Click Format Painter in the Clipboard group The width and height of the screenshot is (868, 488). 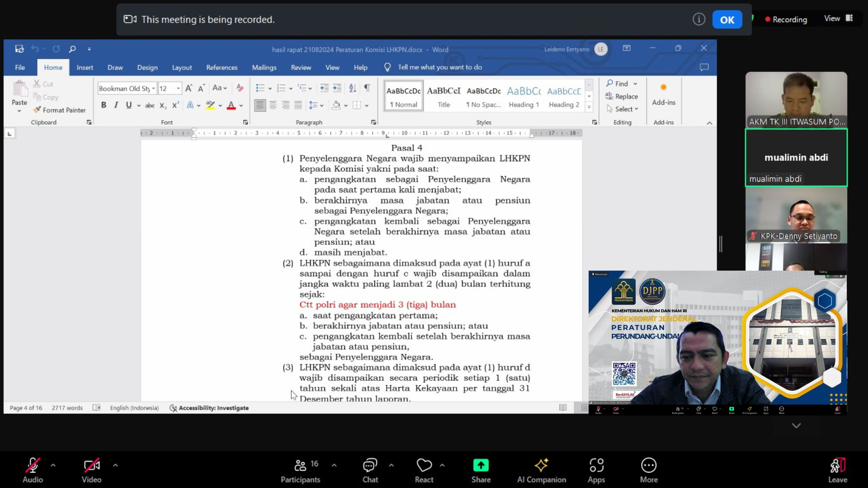tap(59, 110)
